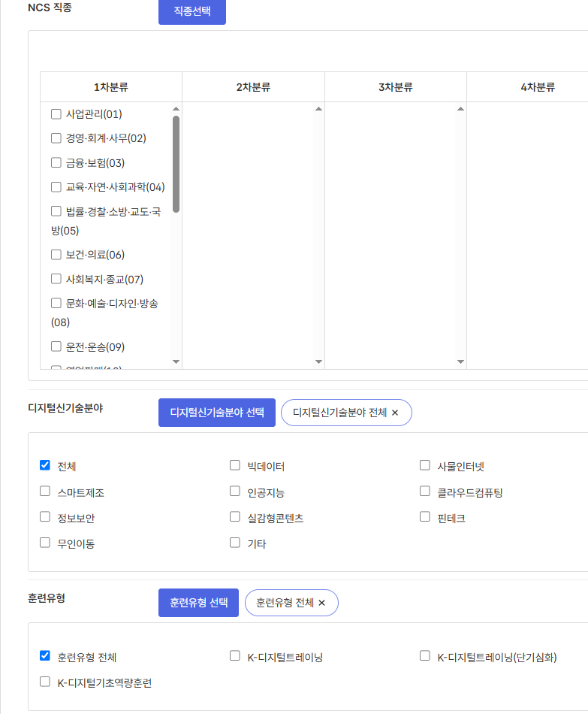588x714 pixels.
Task: Check the 클라우드컴퓨팅 checkbox
Action: pos(424,491)
